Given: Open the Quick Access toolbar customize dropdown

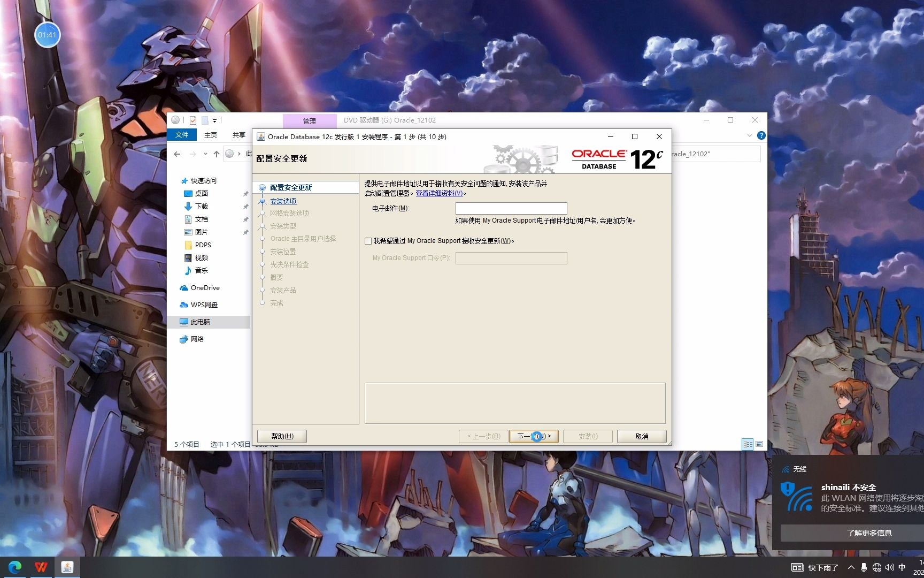Looking at the screenshot, I should [x=214, y=120].
